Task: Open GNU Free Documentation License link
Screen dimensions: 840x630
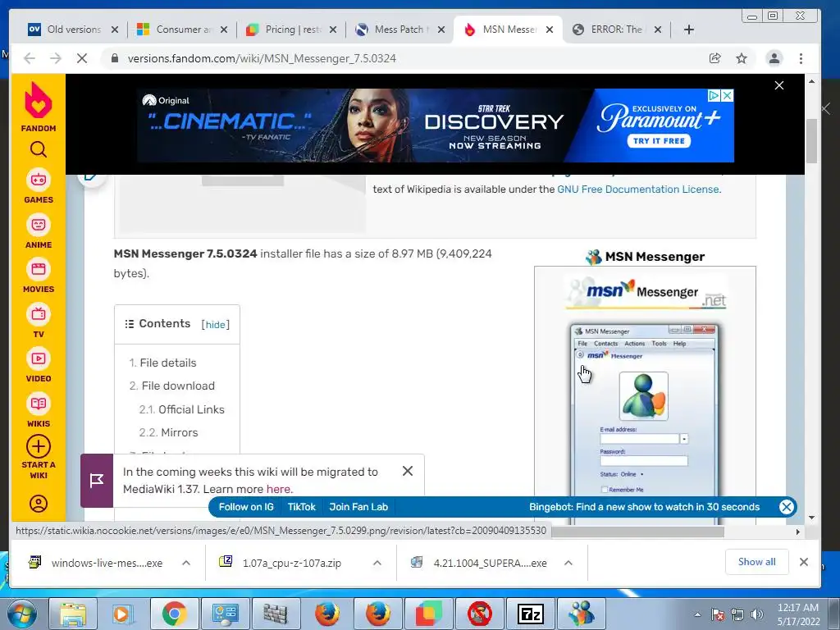Action: [639, 189]
